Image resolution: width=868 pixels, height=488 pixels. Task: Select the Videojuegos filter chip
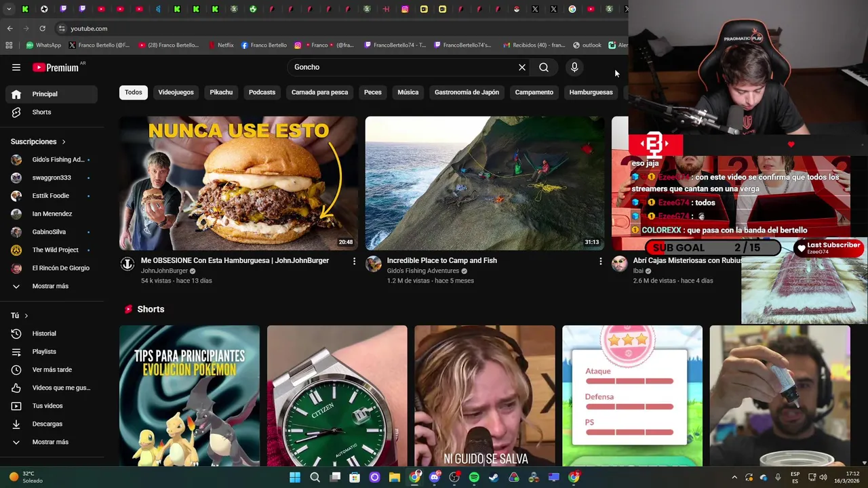click(x=176, y=92)
